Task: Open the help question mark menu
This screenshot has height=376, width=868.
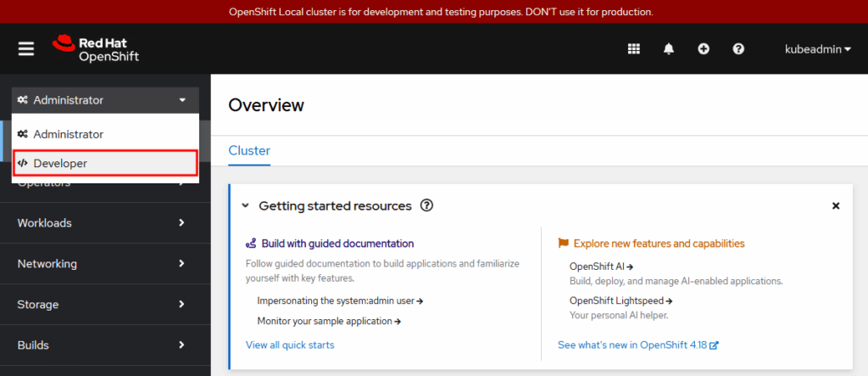Action: pos(738,49)
